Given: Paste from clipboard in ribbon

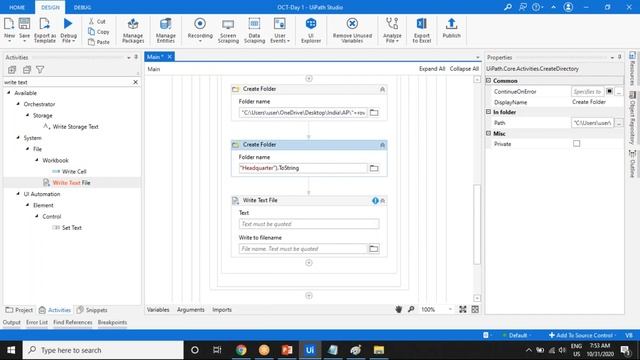Looking at the screenshot, I should [99, 42].
